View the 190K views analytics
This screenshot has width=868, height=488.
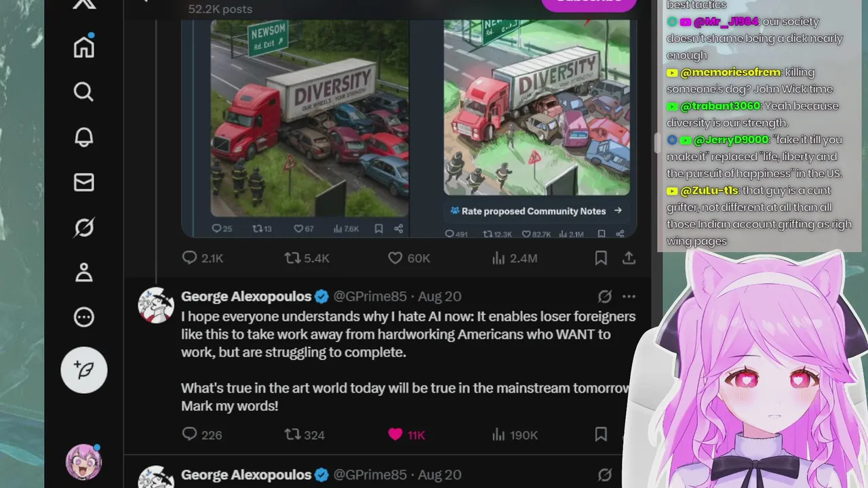pyautogui.click(x=514, y=434)
